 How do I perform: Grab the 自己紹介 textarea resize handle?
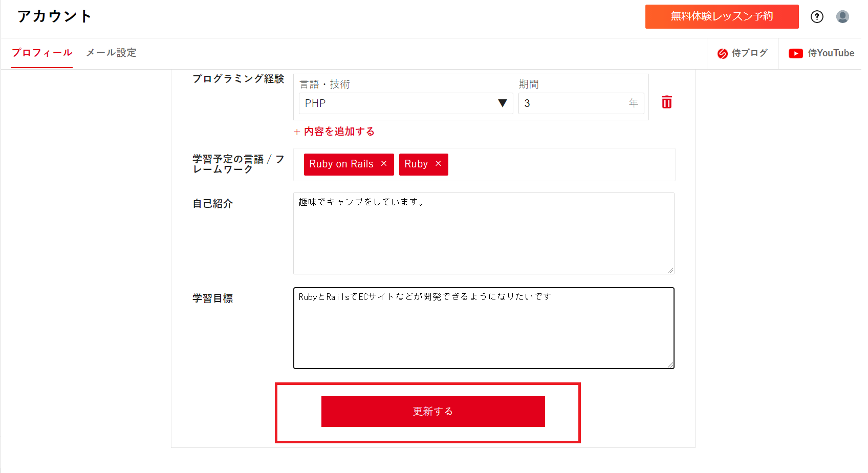point(670,270)
